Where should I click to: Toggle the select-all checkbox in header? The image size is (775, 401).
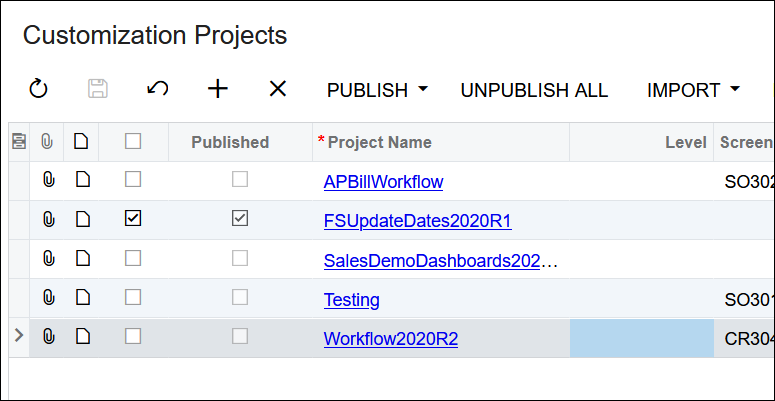pyautogui.click(x=133, y=142)
